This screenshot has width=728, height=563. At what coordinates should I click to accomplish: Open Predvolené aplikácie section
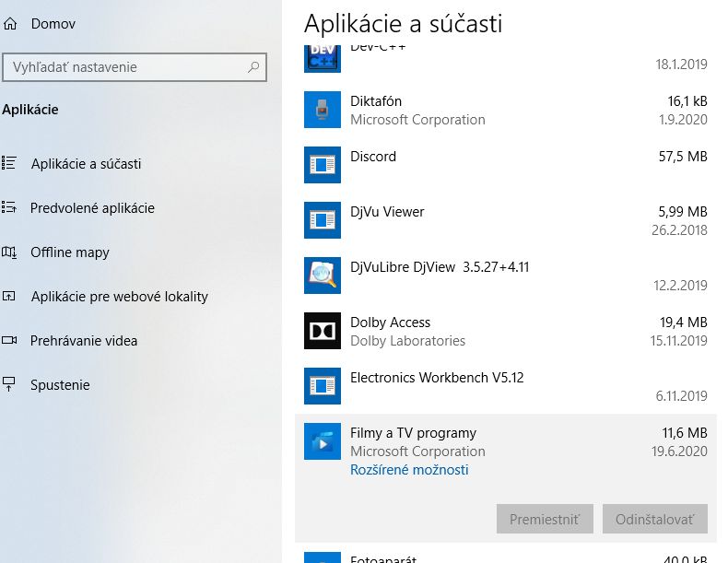92,208
